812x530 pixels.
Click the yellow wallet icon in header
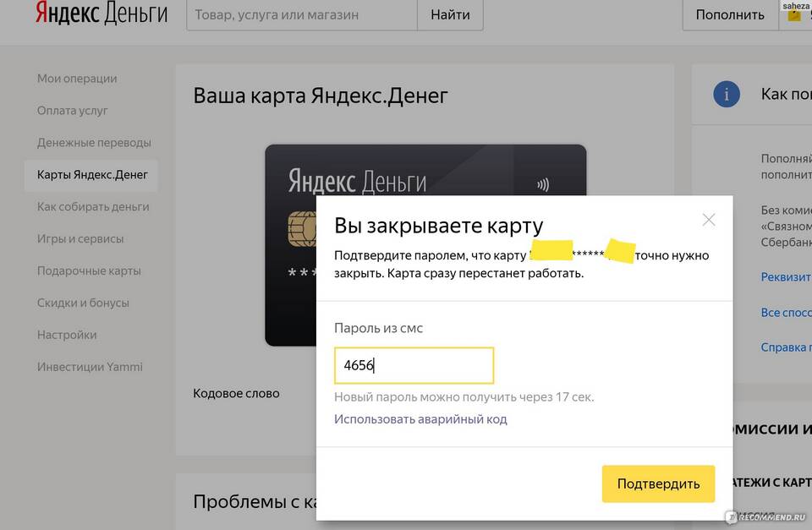pos(794,15)
